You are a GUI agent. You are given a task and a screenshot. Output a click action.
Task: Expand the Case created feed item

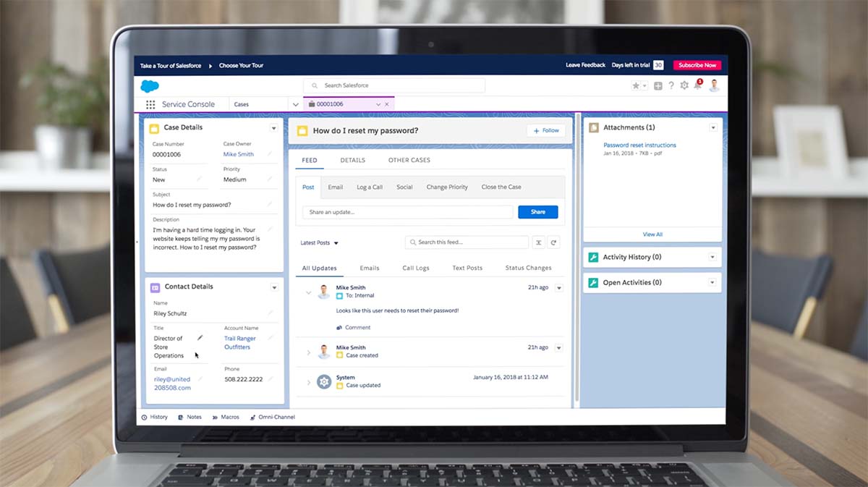pyautogui.click(x=309, y=352)
